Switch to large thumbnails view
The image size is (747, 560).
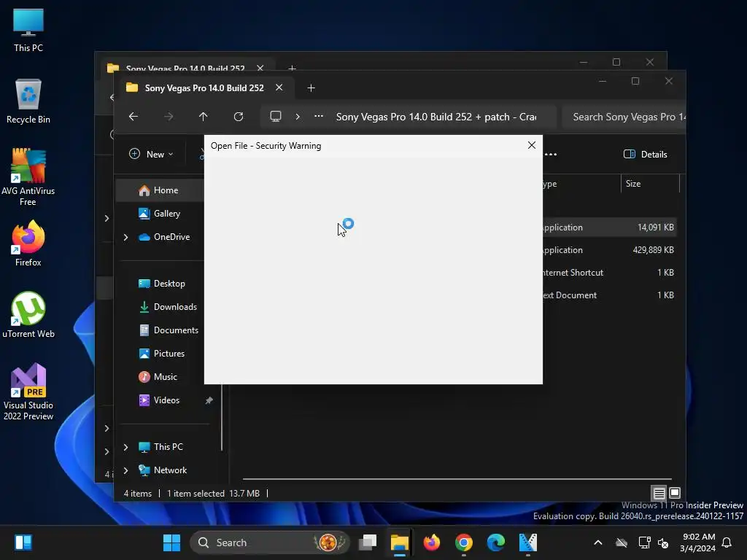(675, 493)
